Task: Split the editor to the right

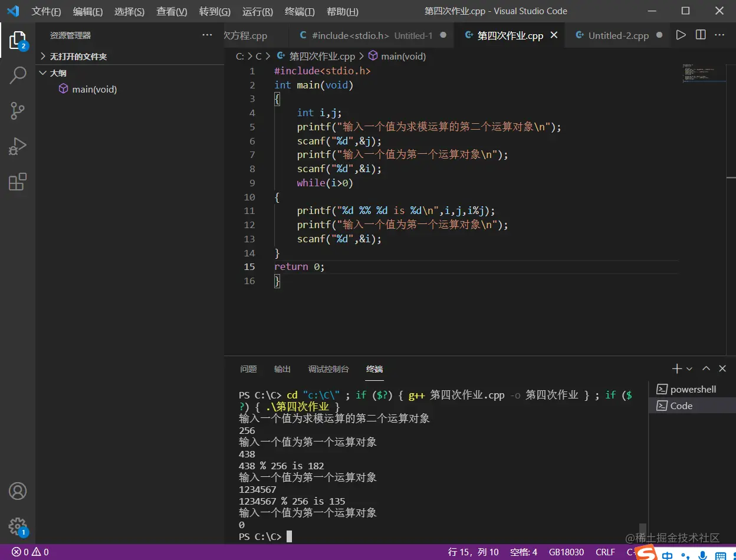Action: (701, 35)
